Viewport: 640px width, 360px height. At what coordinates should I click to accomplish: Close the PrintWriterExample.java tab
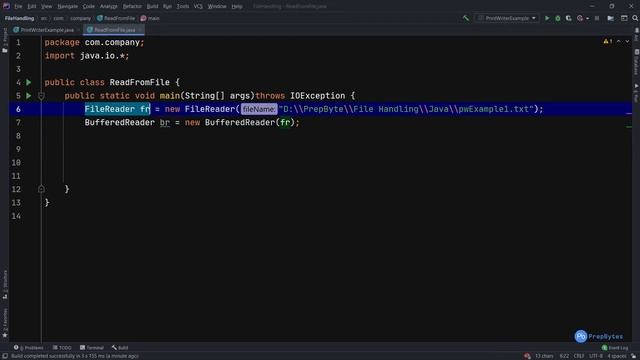pyautogui.click(x=78, y=30)
